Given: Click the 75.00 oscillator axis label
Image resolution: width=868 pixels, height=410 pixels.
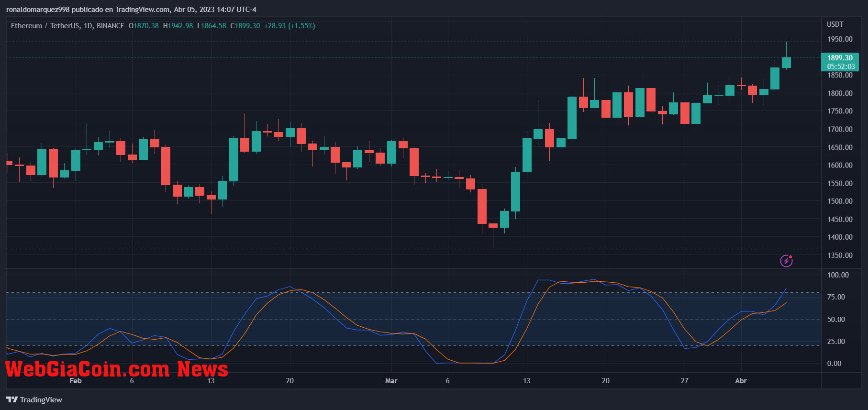Looking at the screenshot, I should 836,297.
